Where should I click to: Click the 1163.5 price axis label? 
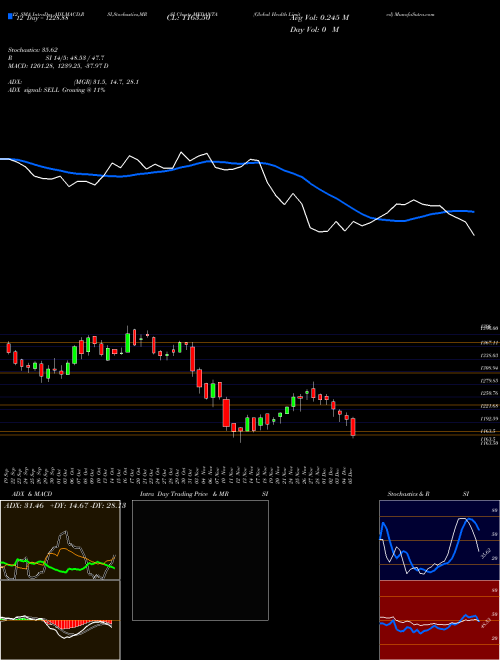point(489,431)
